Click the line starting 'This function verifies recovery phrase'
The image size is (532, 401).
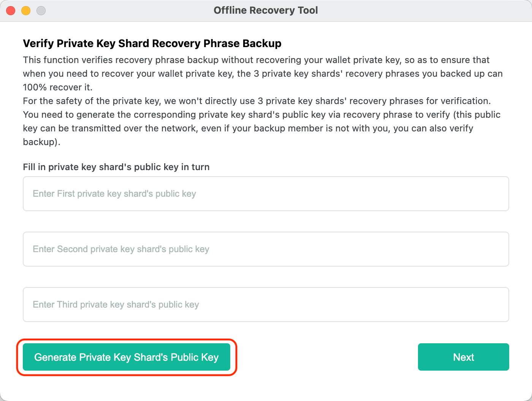tap(256, 60)
